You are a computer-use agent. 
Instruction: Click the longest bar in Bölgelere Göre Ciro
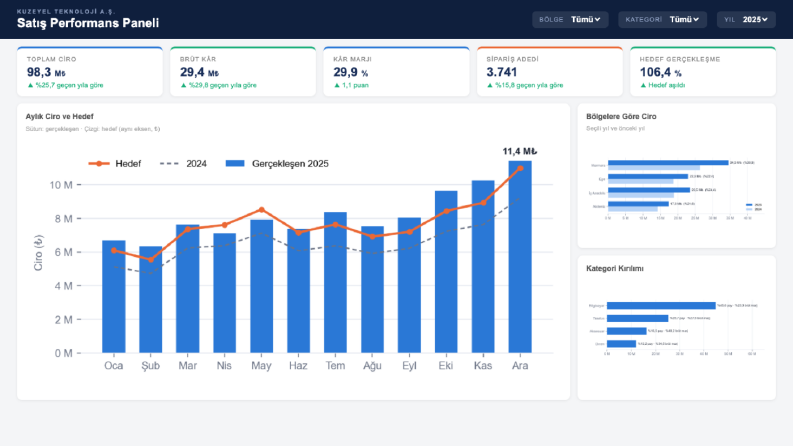click(x=668, y=163)
